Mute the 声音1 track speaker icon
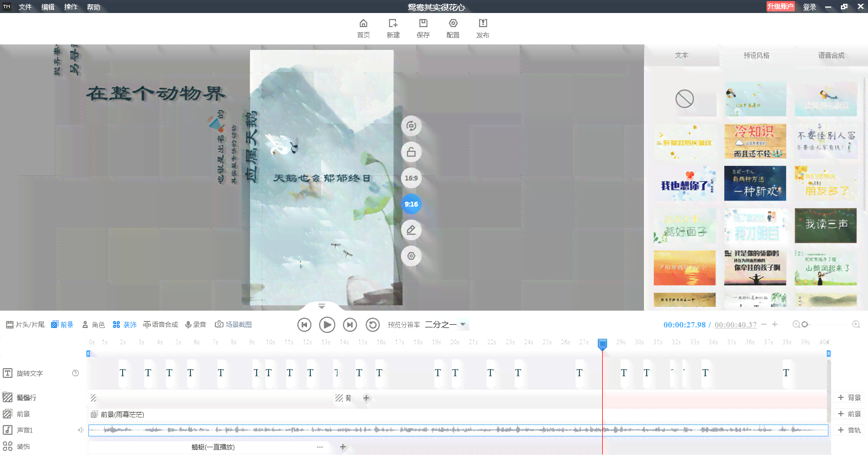Viewport: 868px width, 457px height. (x=80, y=430)
